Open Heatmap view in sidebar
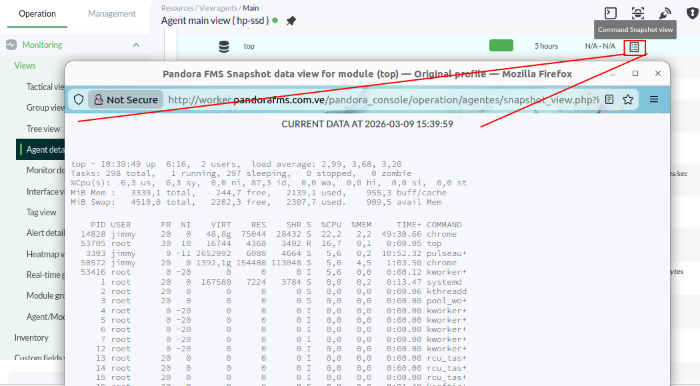This screenshot has width=700, height=386. pos(45,254)
